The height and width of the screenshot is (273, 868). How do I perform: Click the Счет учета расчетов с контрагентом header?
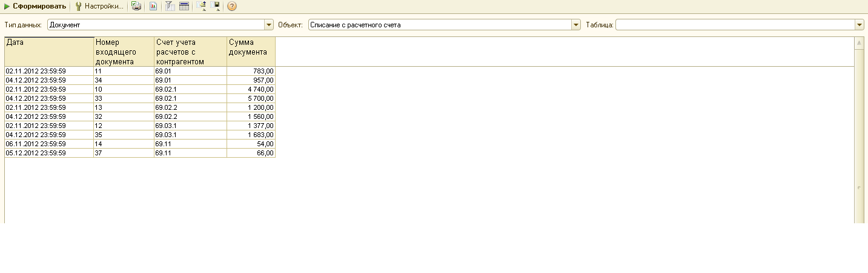[191, 52]
